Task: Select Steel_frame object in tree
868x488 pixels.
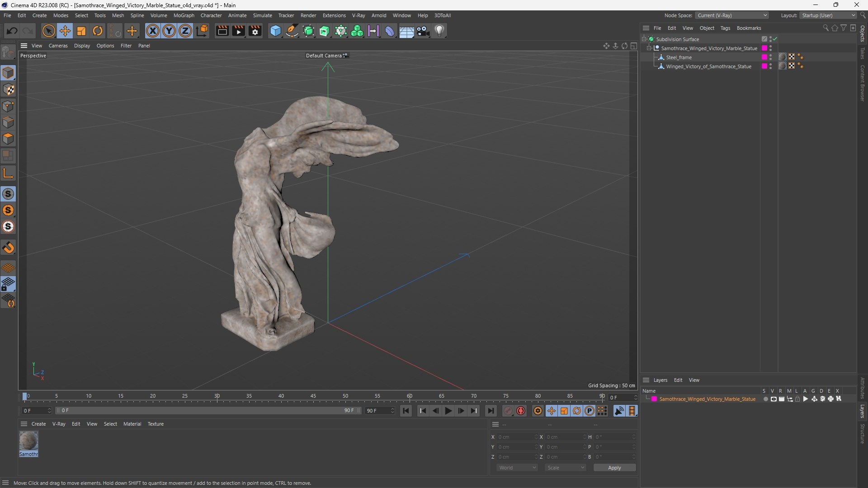Action: pyautogui.click(x=679, y=57)
